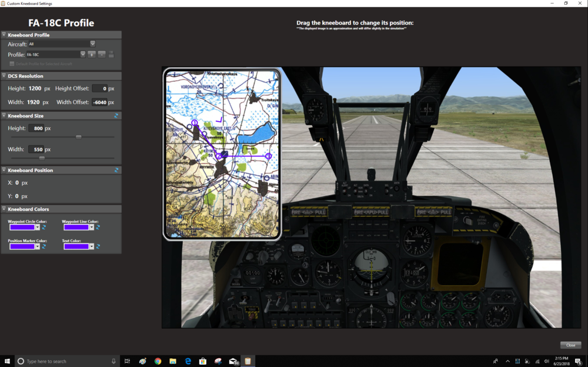
Task: Open the Action Center notifications
Action: 579,361
